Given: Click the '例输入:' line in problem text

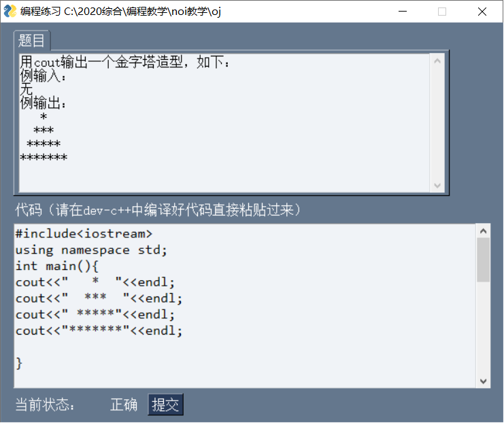Looking at the screenshot, I should pos(43,76).
